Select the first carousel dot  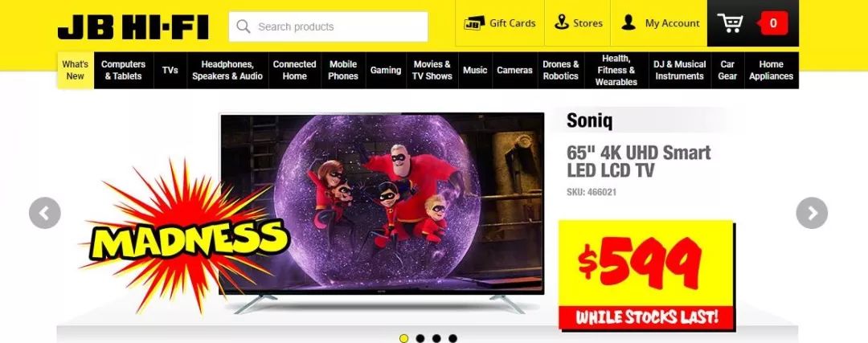(403, 338)
